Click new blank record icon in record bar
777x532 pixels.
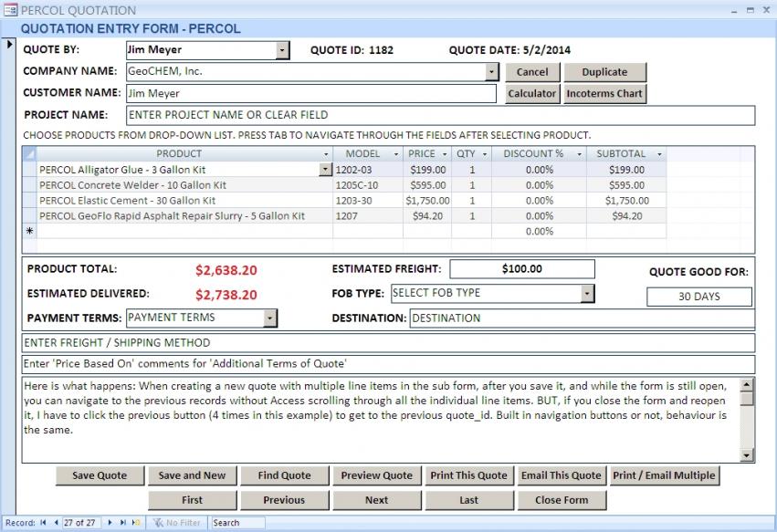coord(136,523)
